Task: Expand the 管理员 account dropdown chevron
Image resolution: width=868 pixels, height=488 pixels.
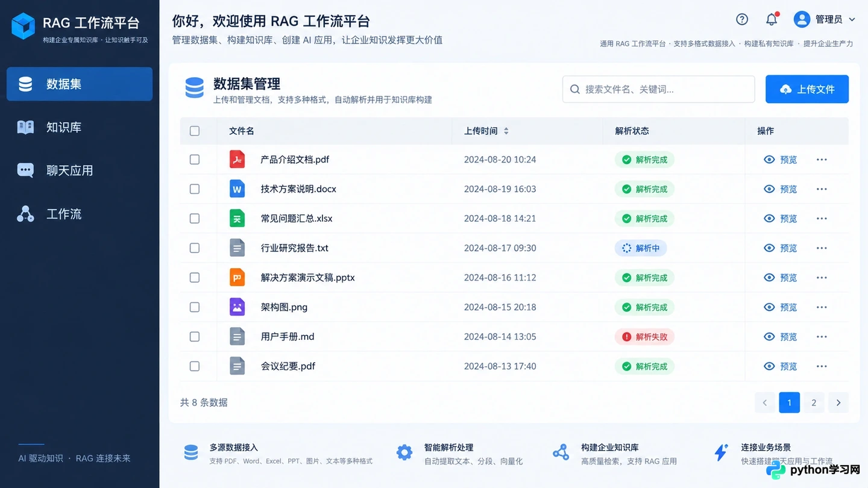Action: point(852,19)
